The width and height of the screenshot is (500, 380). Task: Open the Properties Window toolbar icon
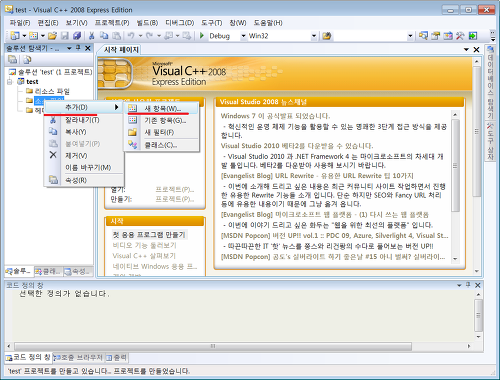(x=435, y=36)
